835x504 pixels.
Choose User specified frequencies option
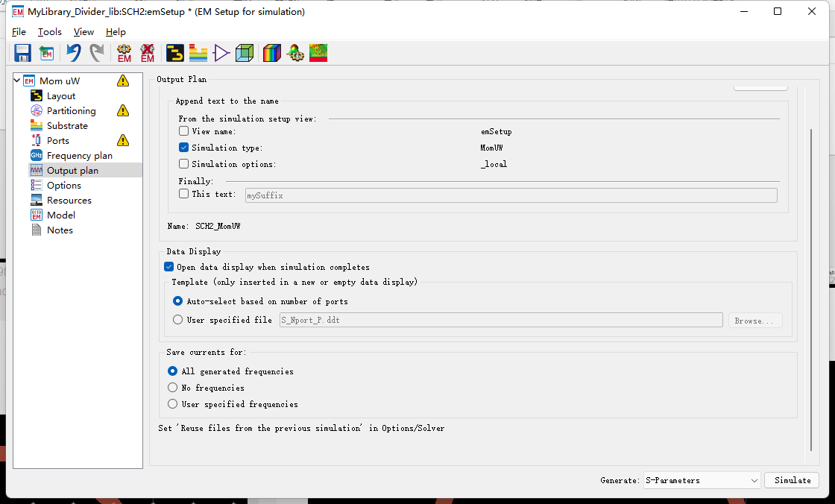point(172,404)
